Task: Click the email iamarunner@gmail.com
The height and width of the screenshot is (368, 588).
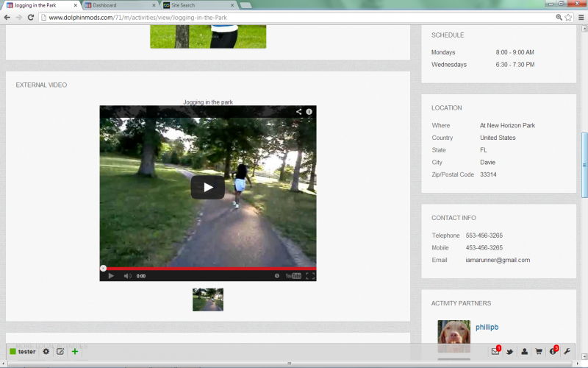Action: [x=498, y=260]
